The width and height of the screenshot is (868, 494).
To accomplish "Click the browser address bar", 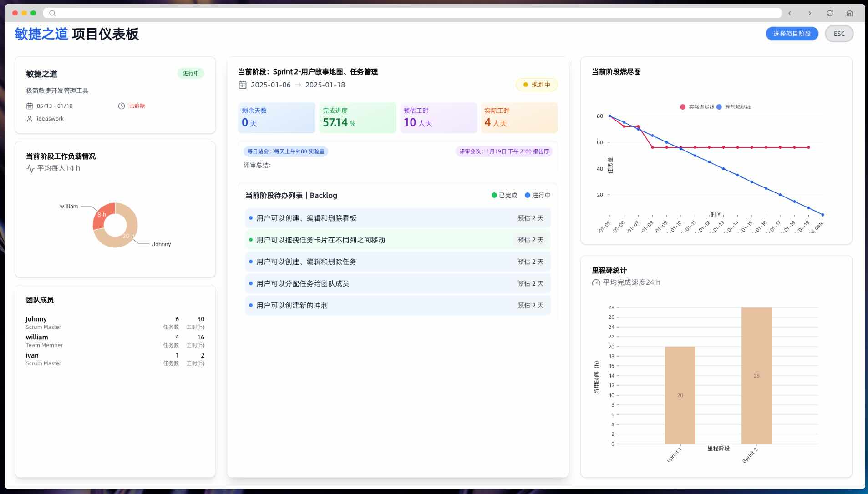I will tap(412, 13).
